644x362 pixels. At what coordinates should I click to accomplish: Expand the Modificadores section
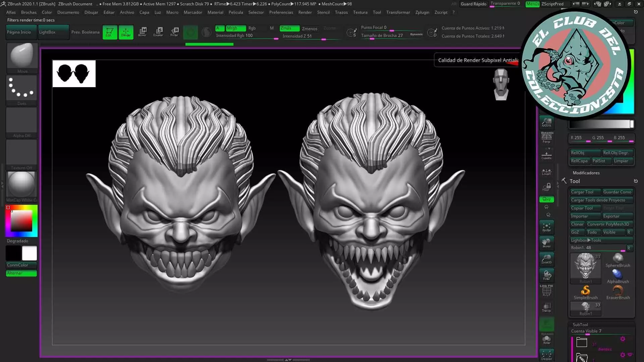[x=586, y=173]
